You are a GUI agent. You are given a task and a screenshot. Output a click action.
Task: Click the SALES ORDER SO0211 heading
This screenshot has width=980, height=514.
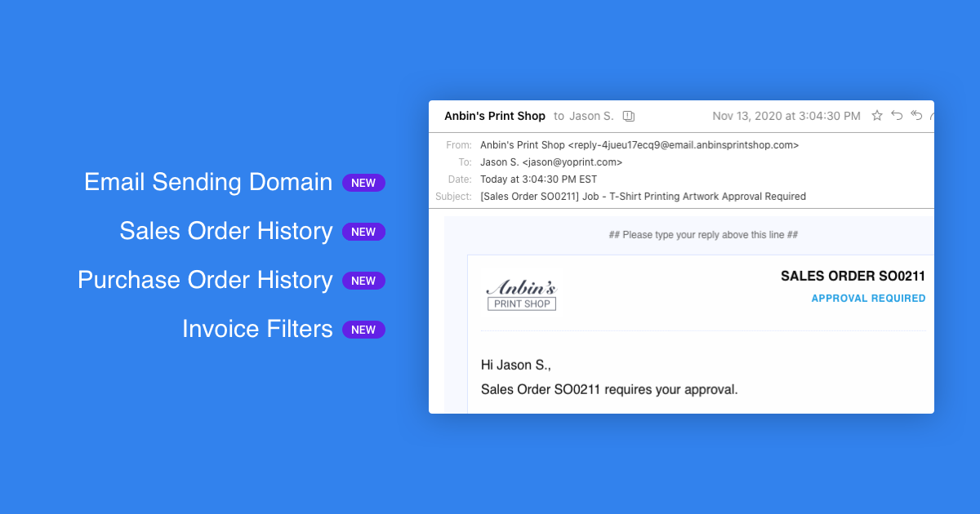853,276
